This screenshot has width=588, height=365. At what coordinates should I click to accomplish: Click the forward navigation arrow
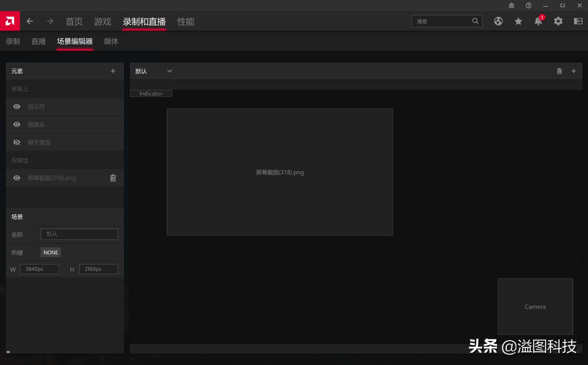50,21
